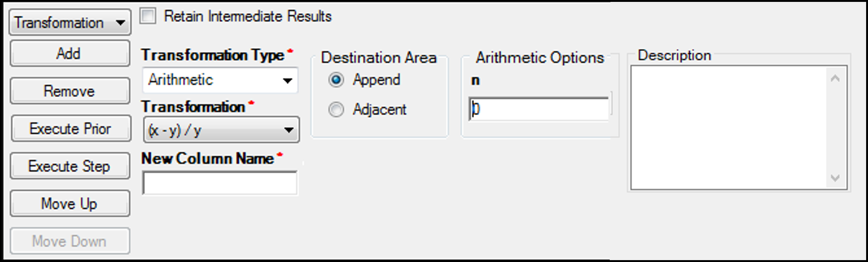Select the Append radio button
868x262 pixels.
[x=336, y=80]
